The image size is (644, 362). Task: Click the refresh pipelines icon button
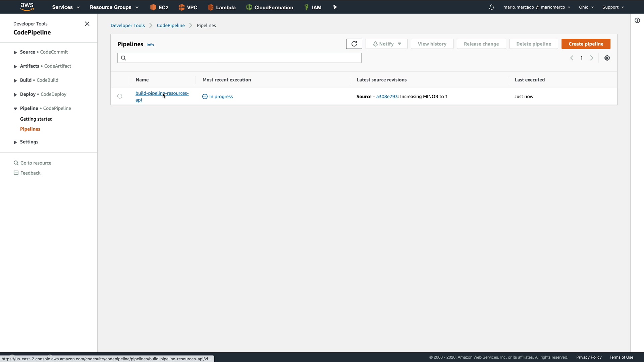[354, 44]
